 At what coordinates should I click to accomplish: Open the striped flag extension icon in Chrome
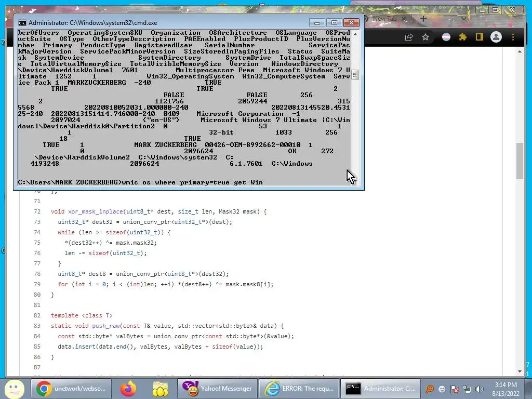point(446,37)
